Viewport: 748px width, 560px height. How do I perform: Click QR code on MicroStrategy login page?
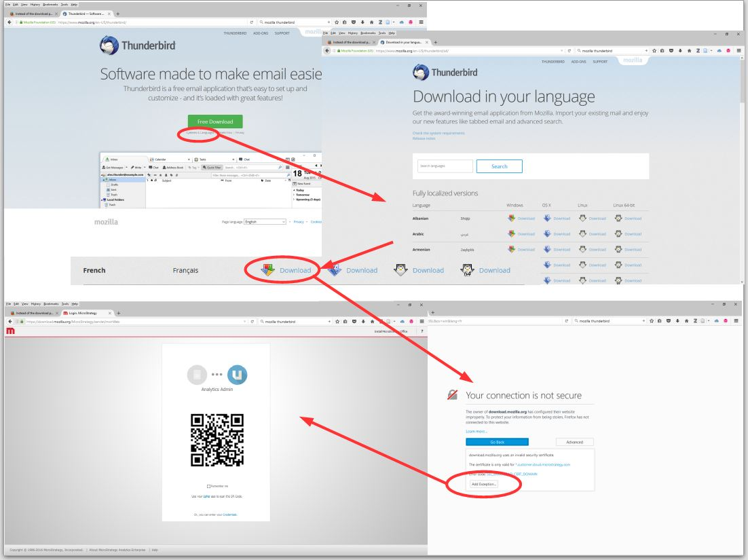pos(217,440)
